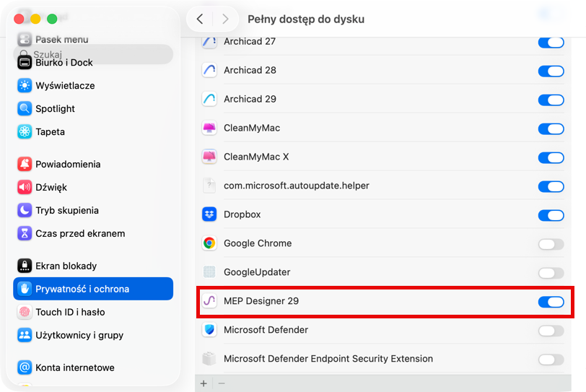
Task: Select the Dropbox row label
Action: [242, 214]
